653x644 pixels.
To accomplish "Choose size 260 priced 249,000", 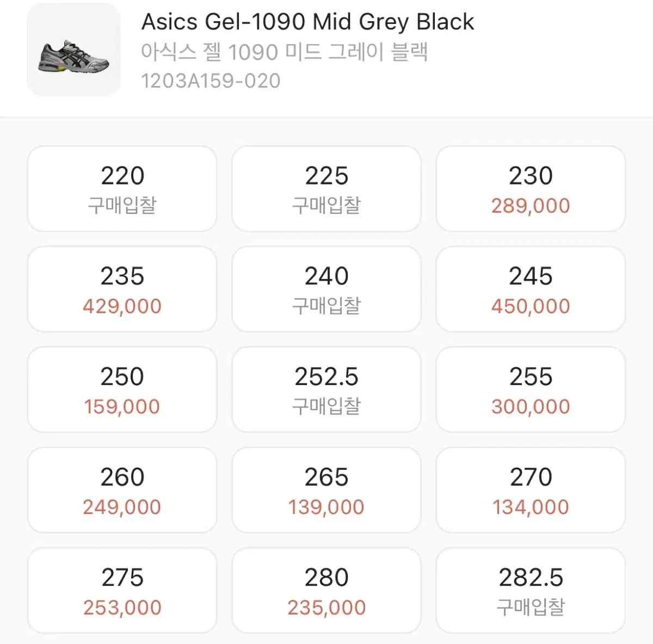I will [122, 490].
